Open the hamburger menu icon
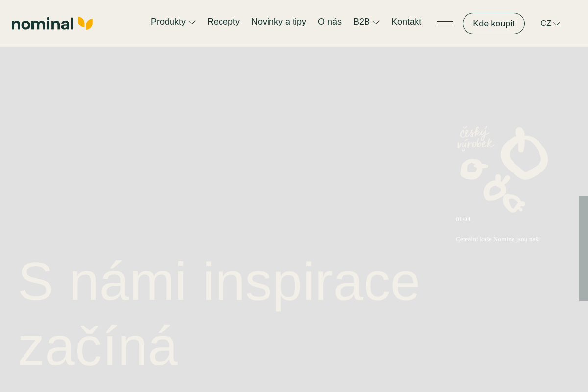588x392 pixels. click(445, 23)
